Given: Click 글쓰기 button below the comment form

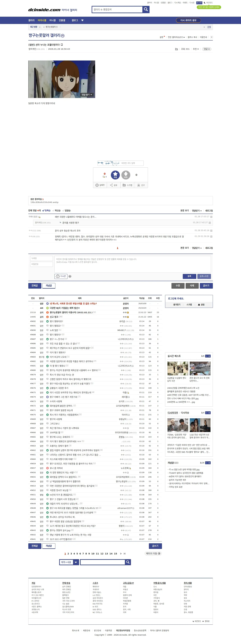Looking at the screenshot, I should click(206, 286).
